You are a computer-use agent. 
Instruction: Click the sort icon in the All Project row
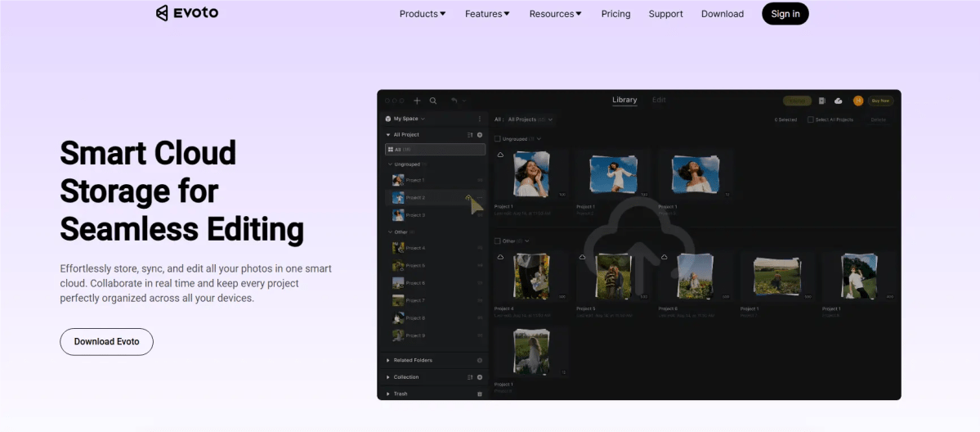470,135
